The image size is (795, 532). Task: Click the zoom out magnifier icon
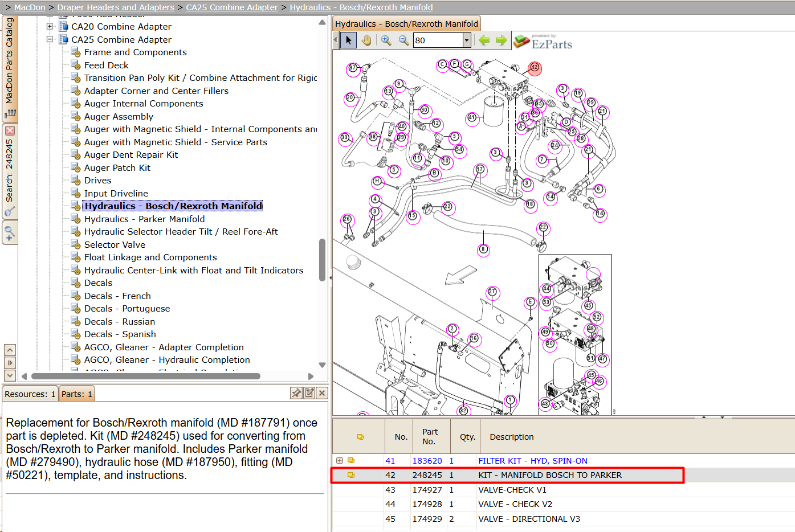[403, 40]
